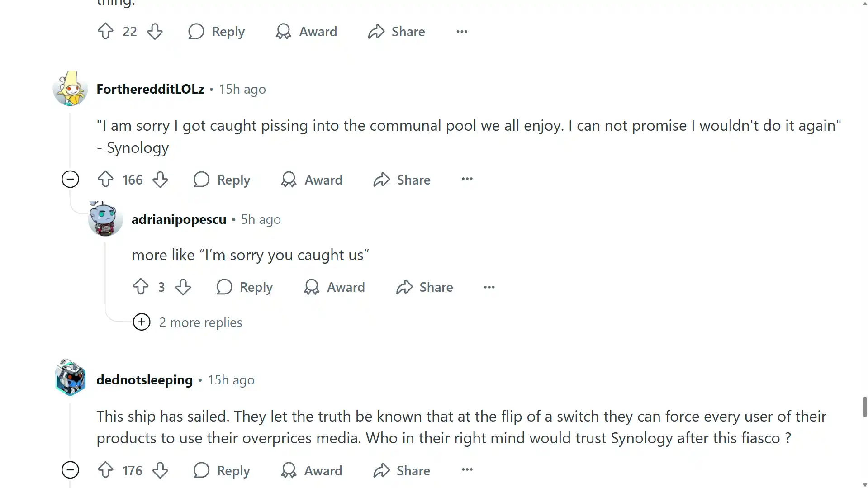
Task: Downvote dednotsleeping's comment
Action: click(160, 470)
